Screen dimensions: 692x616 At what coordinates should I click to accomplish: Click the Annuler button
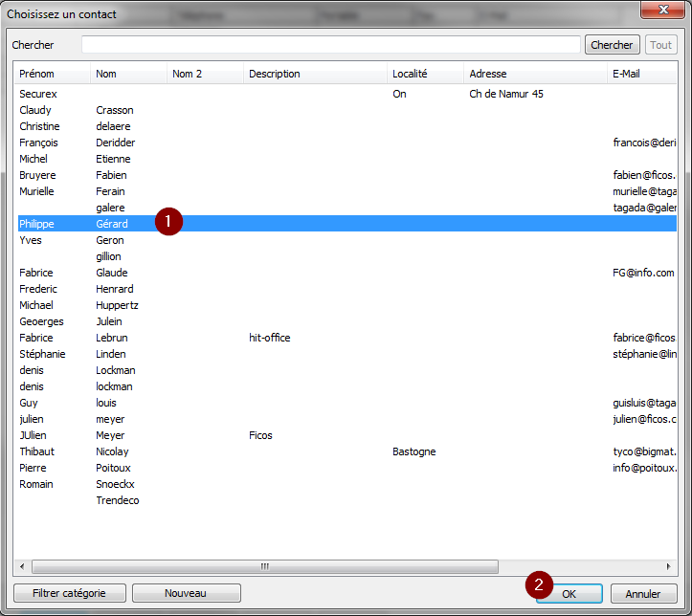point(642,593)
